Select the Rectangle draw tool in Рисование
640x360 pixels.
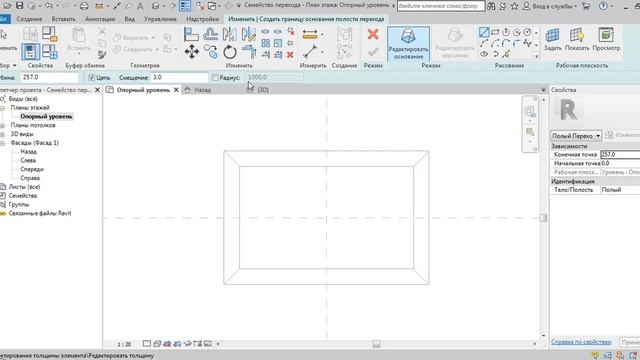[x=495, y=32]
